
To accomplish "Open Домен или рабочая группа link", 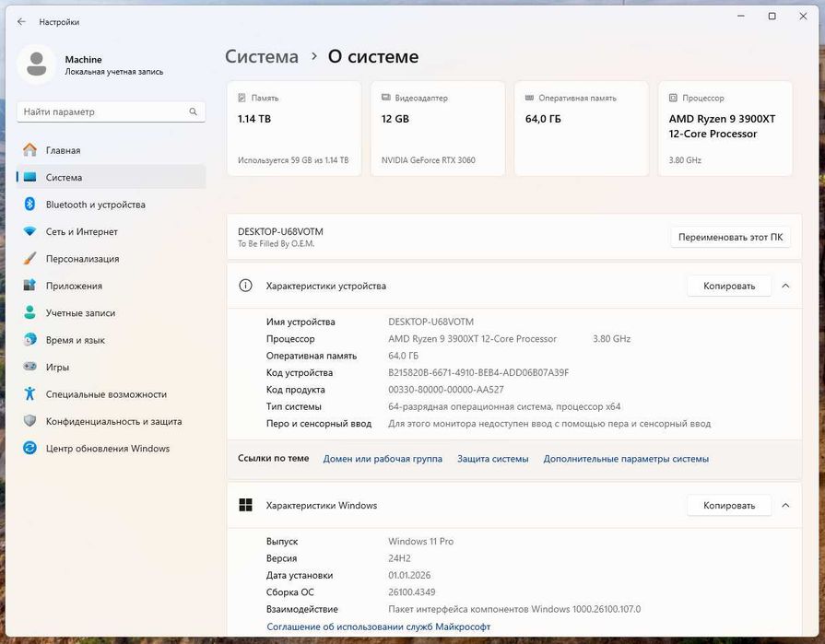I will click(383, 459).
